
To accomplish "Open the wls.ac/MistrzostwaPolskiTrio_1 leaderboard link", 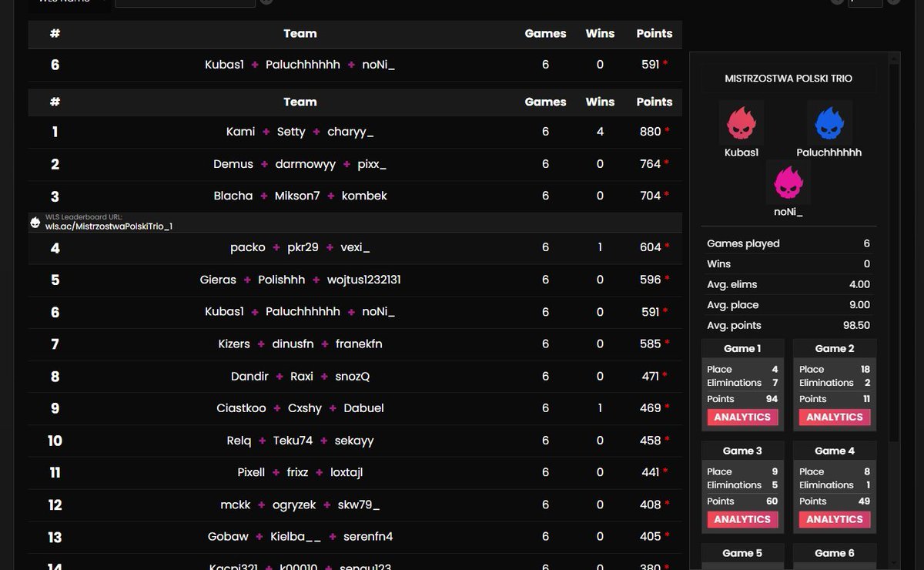I will tap(109, 226).
